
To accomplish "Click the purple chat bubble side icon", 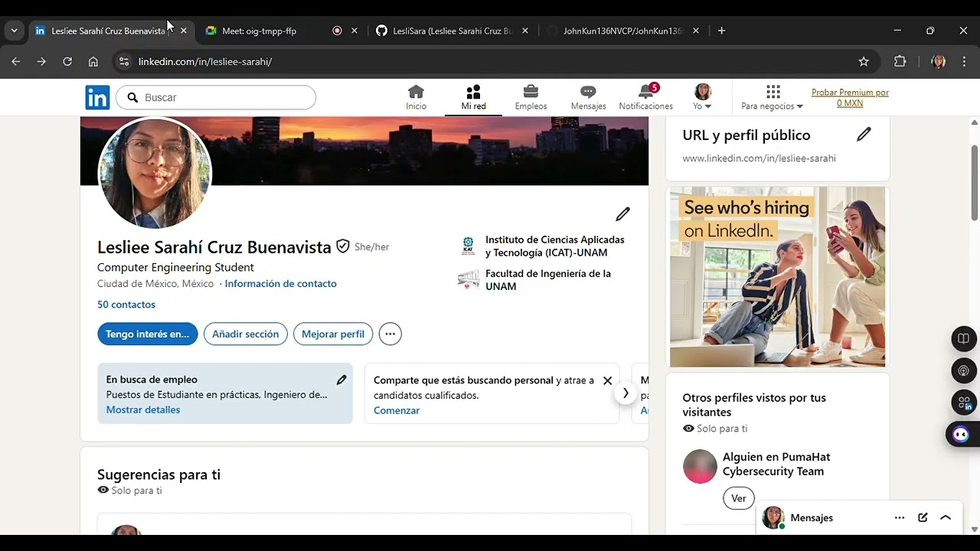I will coord(961,435).
